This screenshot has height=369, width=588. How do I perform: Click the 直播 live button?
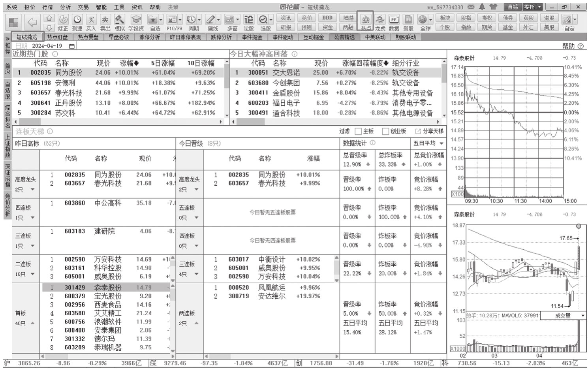point(513,7)
